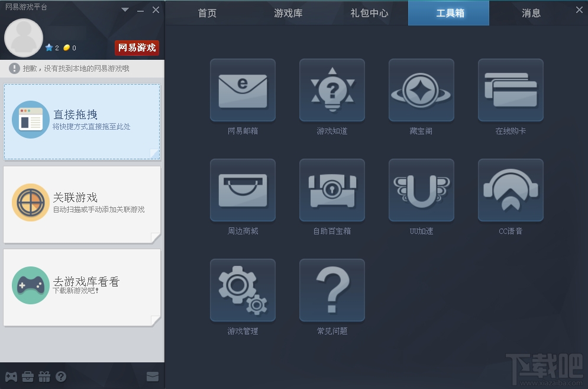Open messages via the envelope icon bottom right
The image size is (588, 389).
(x=153, y=377)
